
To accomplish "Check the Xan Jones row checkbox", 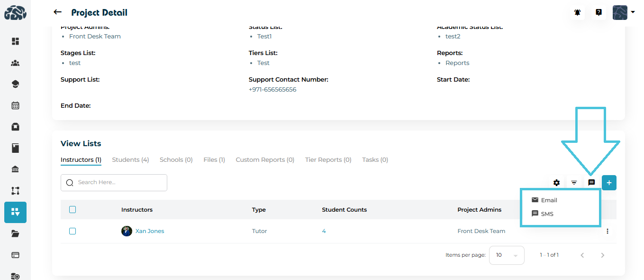I will [x=73, y=231].
